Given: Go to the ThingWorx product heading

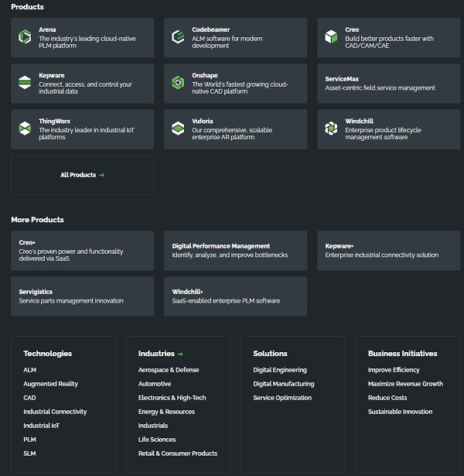Looking at the screenshot, I should [54, 121].
